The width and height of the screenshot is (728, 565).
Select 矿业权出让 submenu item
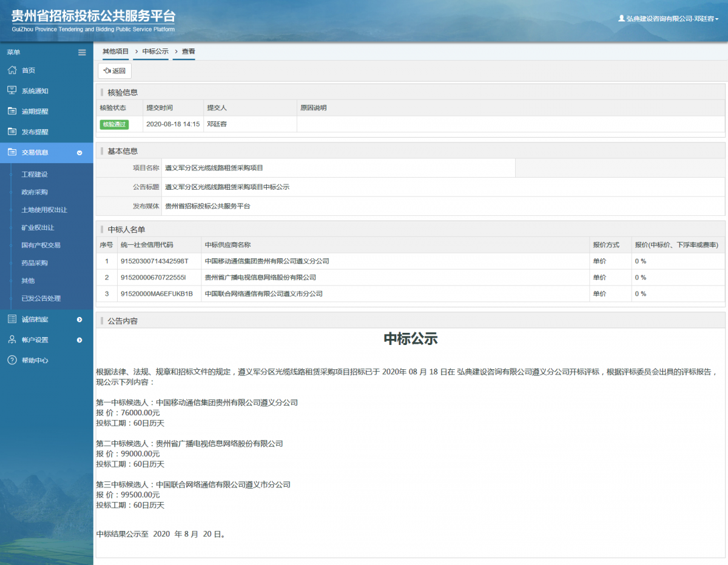[38, 227]
